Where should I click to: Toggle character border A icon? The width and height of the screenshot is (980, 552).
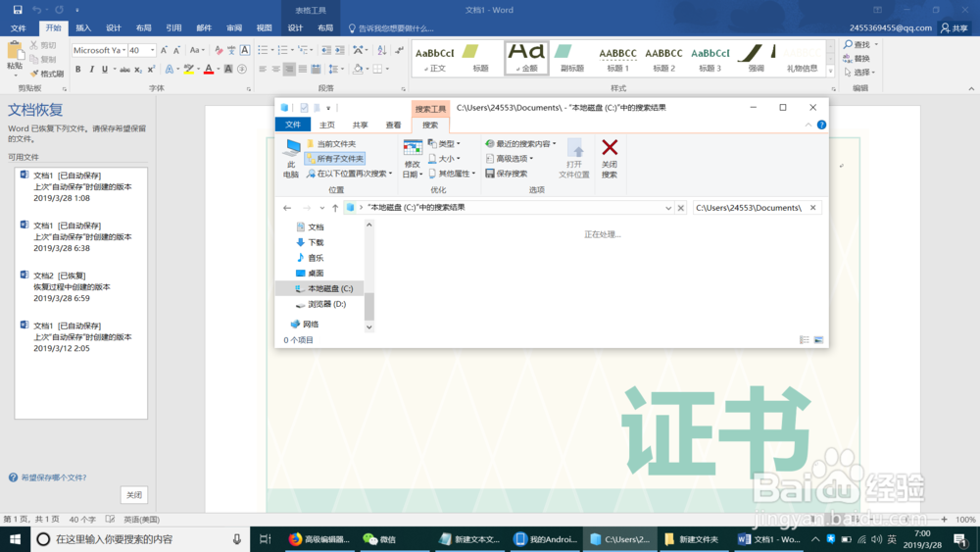[245, 50]
